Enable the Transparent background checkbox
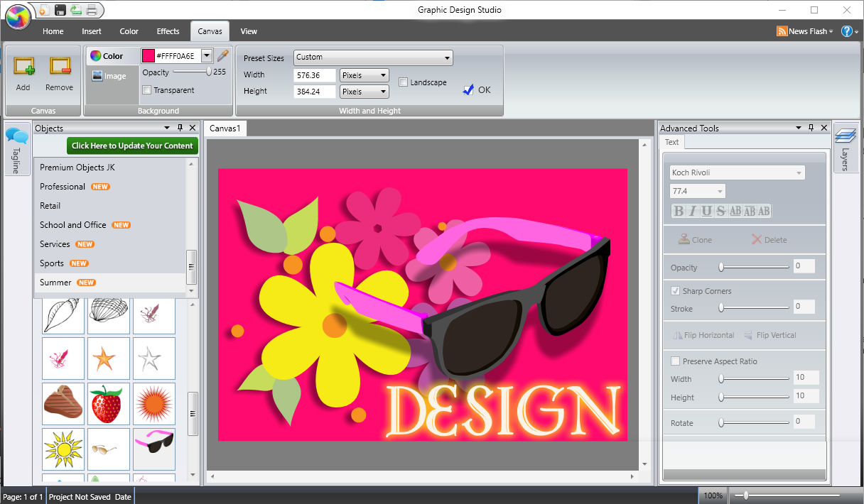The image size is (864, 504). 147,90
